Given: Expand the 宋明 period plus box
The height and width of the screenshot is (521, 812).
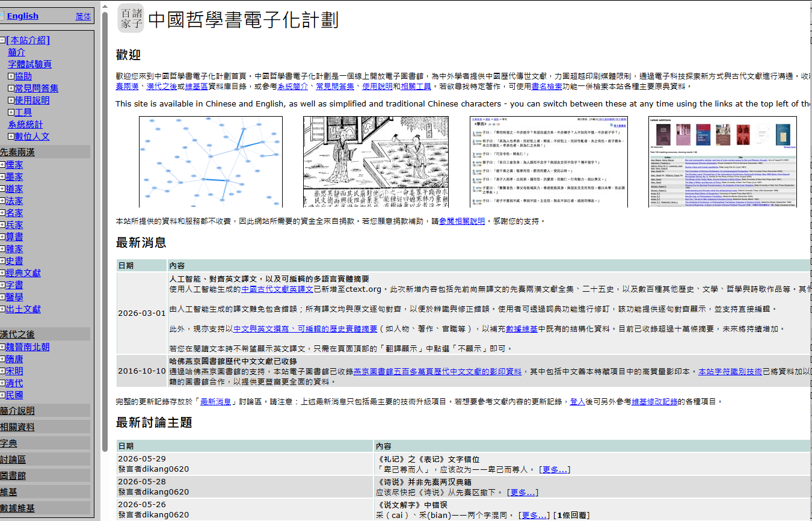Looking at the screenshot, I should 2,371.
